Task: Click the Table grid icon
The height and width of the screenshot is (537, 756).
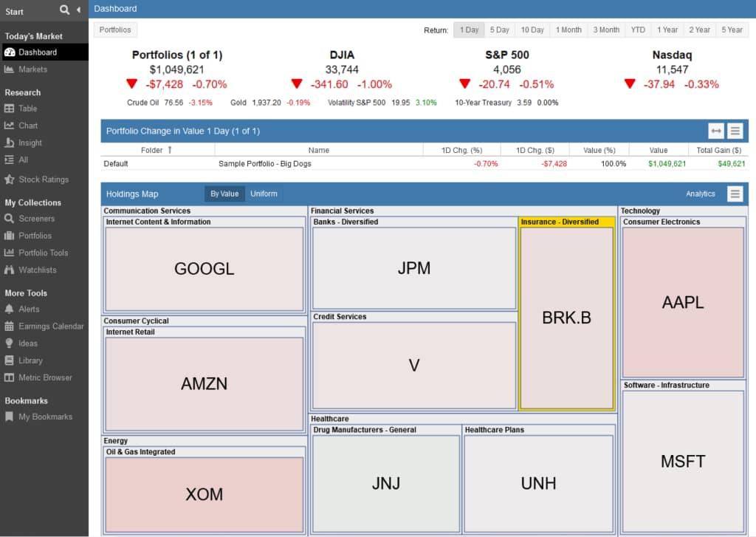Action: tap(9, 109)
